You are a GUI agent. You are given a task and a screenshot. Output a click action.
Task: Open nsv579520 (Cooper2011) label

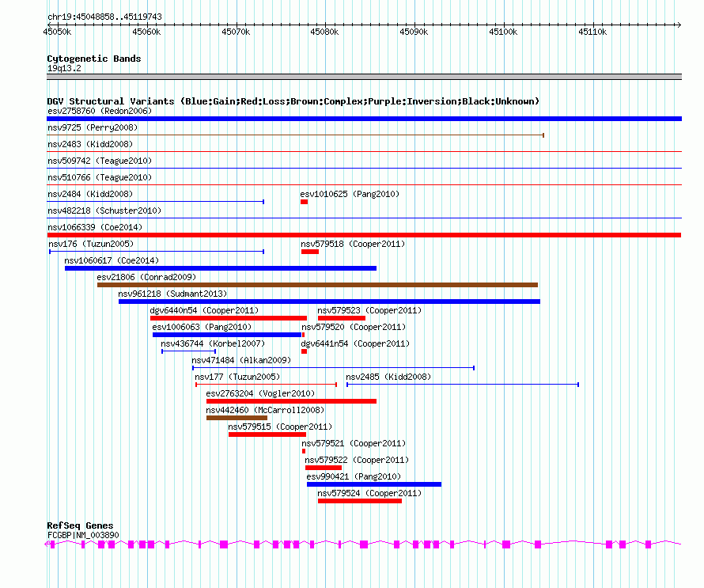tap(354, 327)
